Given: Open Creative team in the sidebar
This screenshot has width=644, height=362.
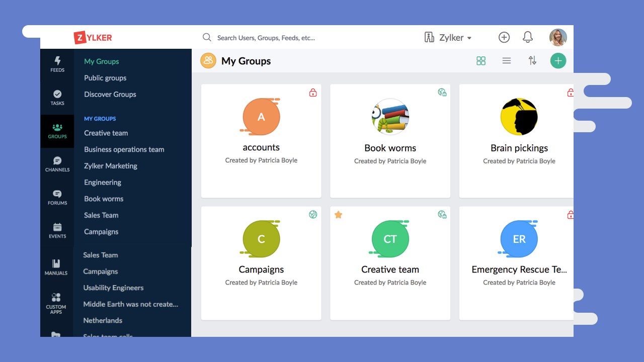Looking at the screenshot, I should pyautogui.click(x=106, y=133).
